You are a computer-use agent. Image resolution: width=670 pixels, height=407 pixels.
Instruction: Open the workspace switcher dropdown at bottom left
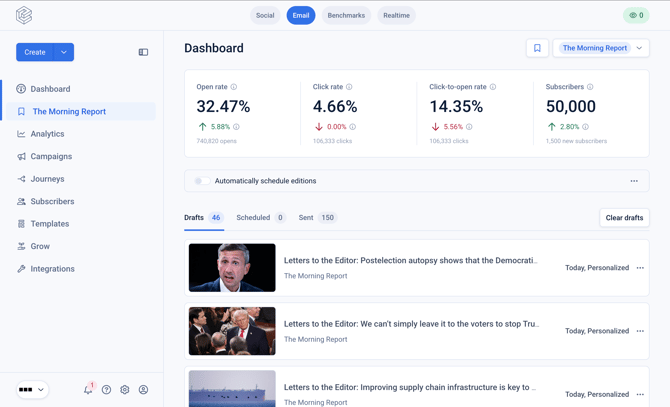[32, 389]
